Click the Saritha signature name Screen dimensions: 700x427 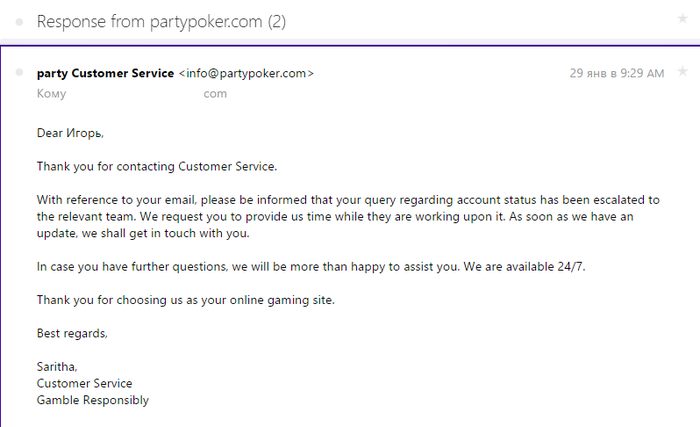(x=58, y=367)
